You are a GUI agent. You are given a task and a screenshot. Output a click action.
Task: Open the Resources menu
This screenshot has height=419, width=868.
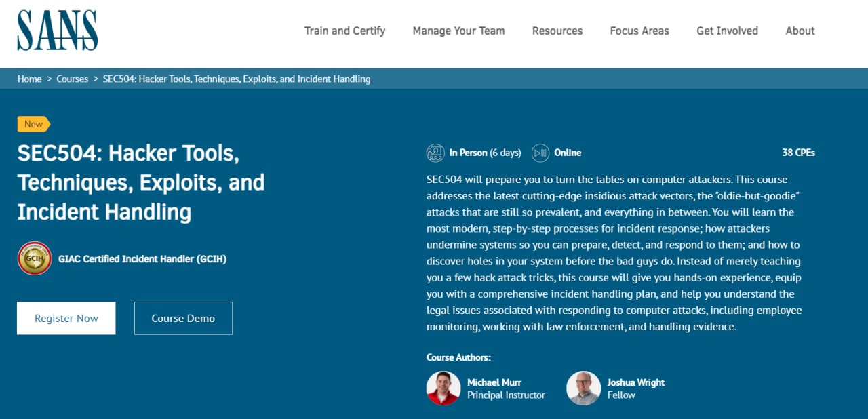click(x=557, y=31)
